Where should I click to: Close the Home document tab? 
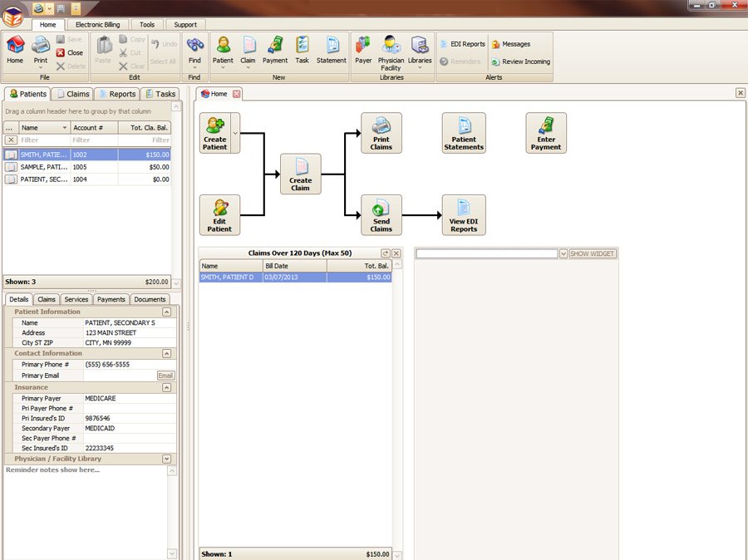pyautogui.click(x=236, y=94)
